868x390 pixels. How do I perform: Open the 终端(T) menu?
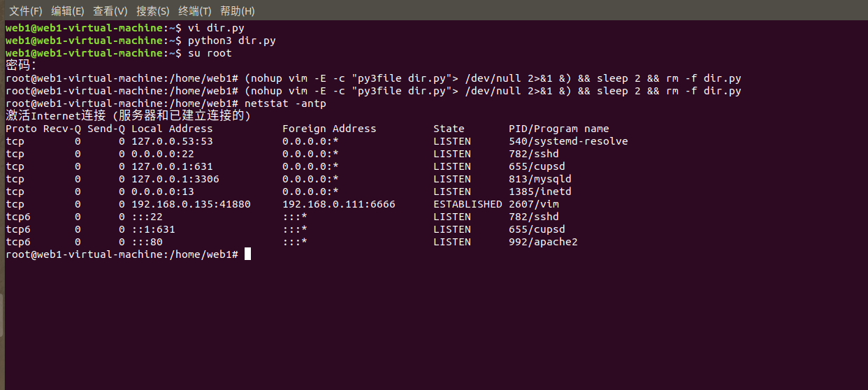(x=194, y=11)
